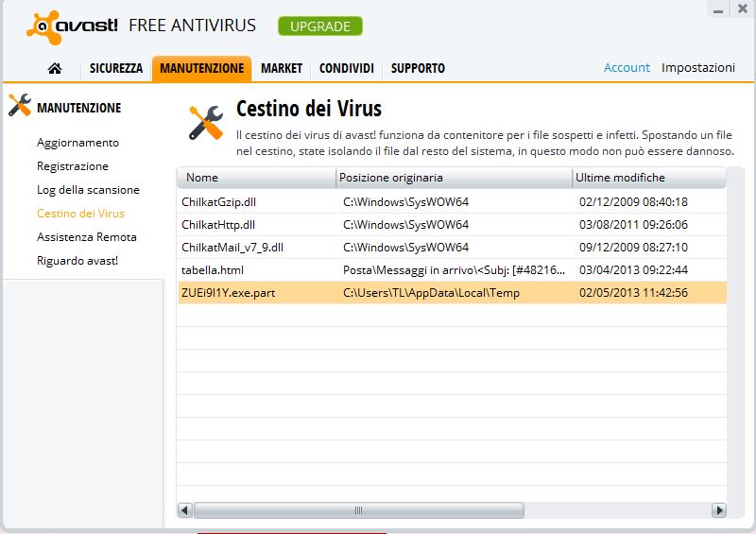The image size is (756, 534).
Task: Open Aggiornamento in the sidebar
Action: [x=77, y=143]
